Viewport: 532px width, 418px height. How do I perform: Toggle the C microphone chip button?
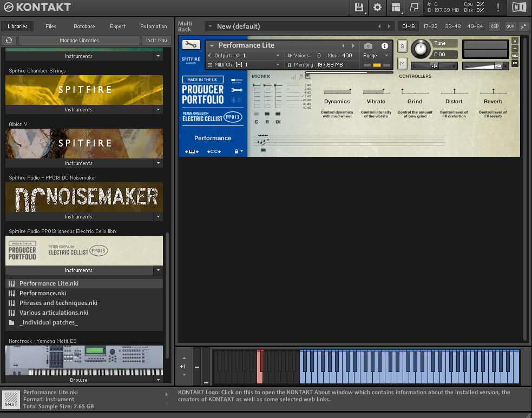256,114
